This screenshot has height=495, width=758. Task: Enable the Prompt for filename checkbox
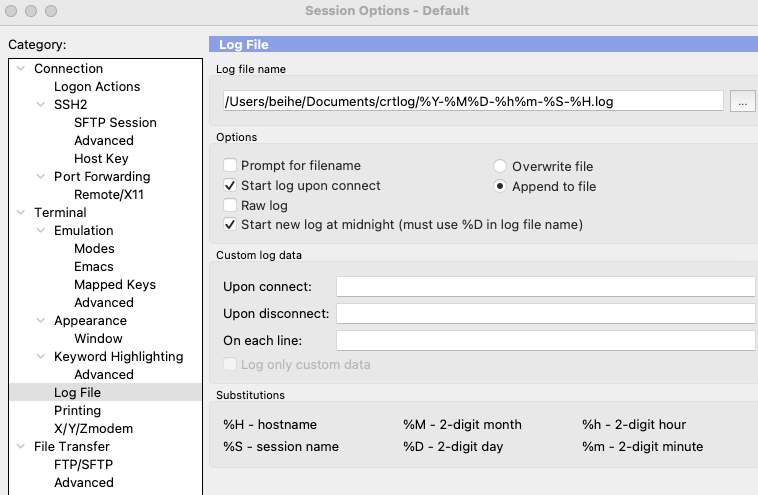click(230, 165)
